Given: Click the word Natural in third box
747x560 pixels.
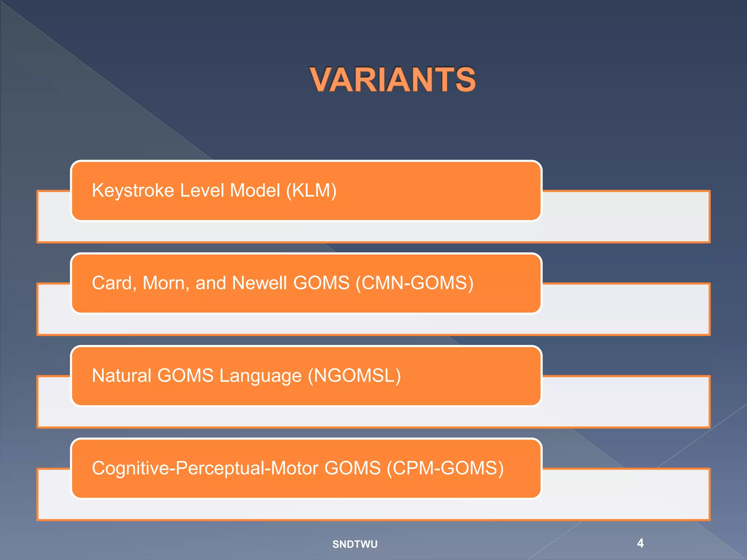Looking at the screenshot, I should (122, 376).
